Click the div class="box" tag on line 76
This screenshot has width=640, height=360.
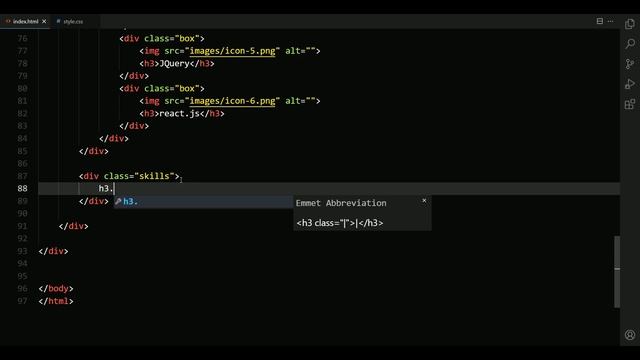tap(162, 39)
